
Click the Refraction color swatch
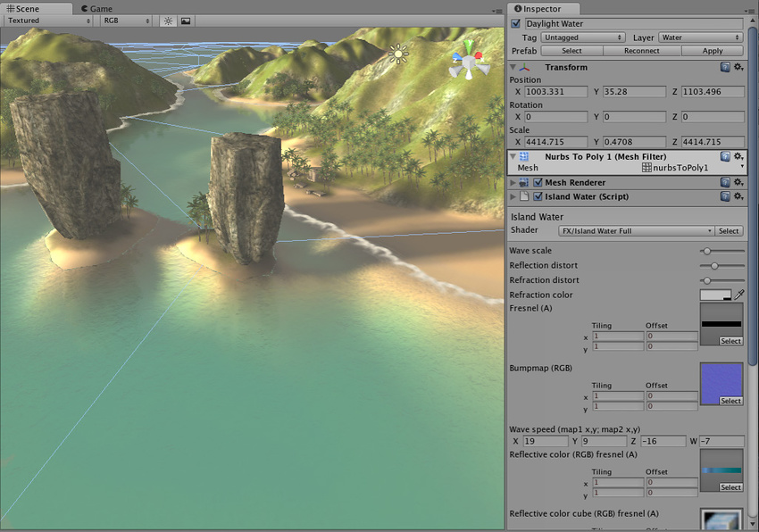click(715, 295)
